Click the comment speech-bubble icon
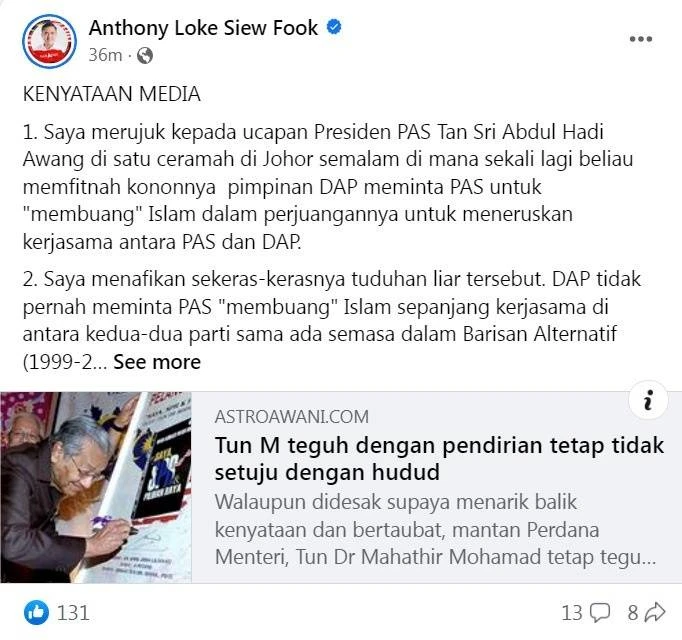This screenshot has height=640, width=682. [600, 613]
